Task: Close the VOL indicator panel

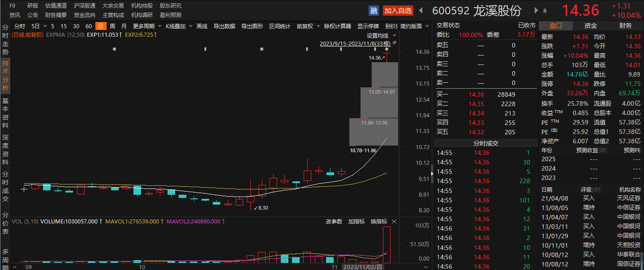Action: tap(394, 222)
